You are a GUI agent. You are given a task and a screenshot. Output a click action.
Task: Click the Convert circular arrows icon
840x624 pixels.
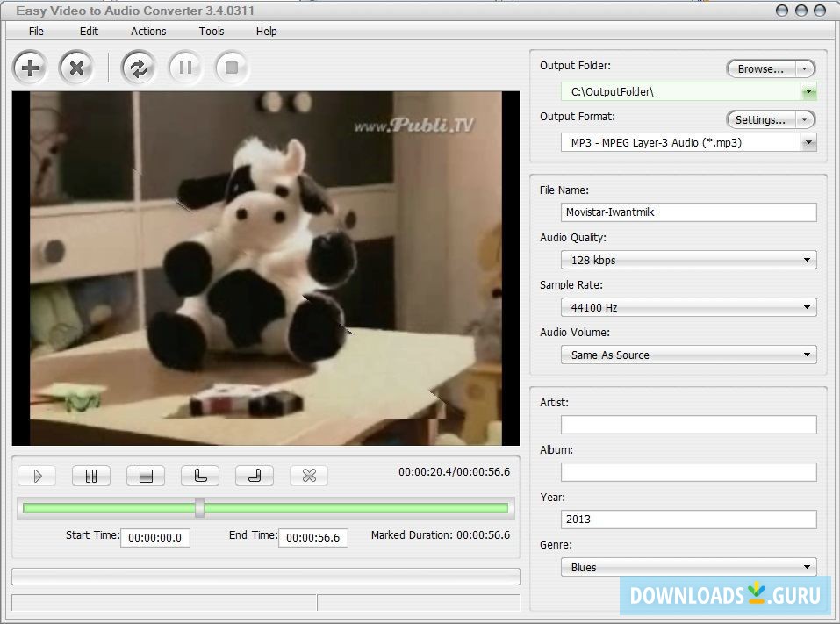(138, 68)
